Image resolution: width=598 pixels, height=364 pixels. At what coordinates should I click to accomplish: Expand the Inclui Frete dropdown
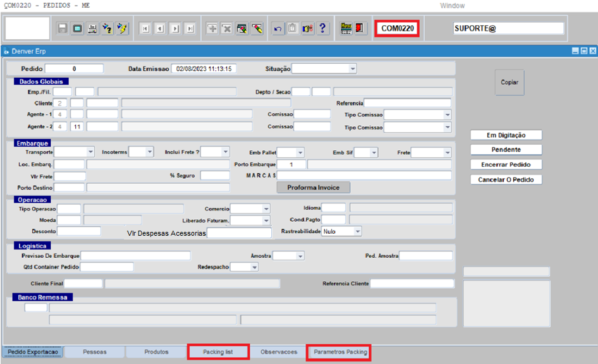[x=225, y=152]
